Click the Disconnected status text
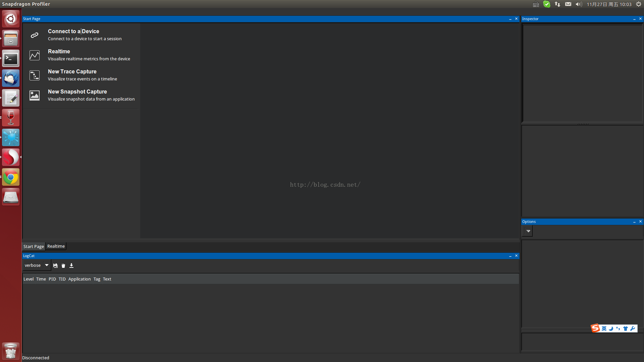This screenshot has height=362, width=644. pos(36,358)
